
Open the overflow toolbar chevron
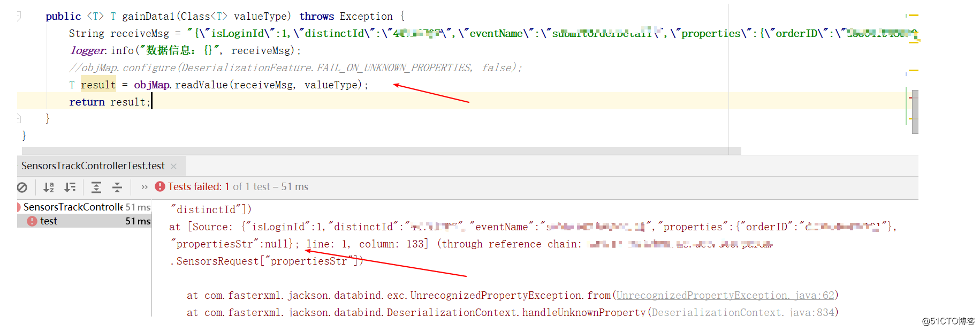pyautogui.click(x=145, y=187)
